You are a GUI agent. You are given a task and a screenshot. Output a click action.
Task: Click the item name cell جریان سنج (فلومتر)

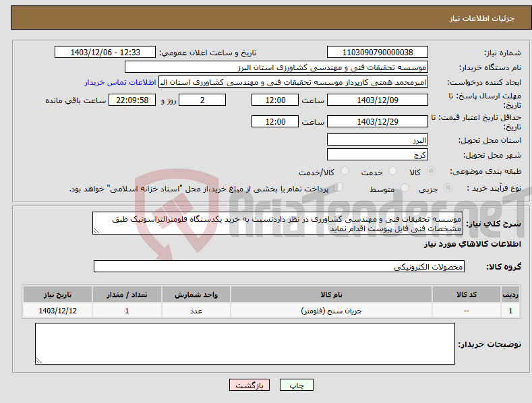331,311
